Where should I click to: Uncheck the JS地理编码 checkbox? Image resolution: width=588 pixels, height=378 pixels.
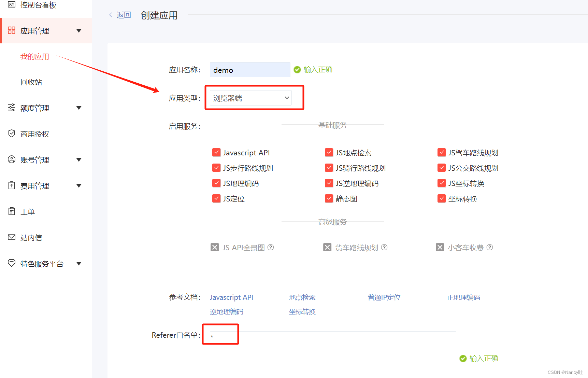[x=216, y=183]
